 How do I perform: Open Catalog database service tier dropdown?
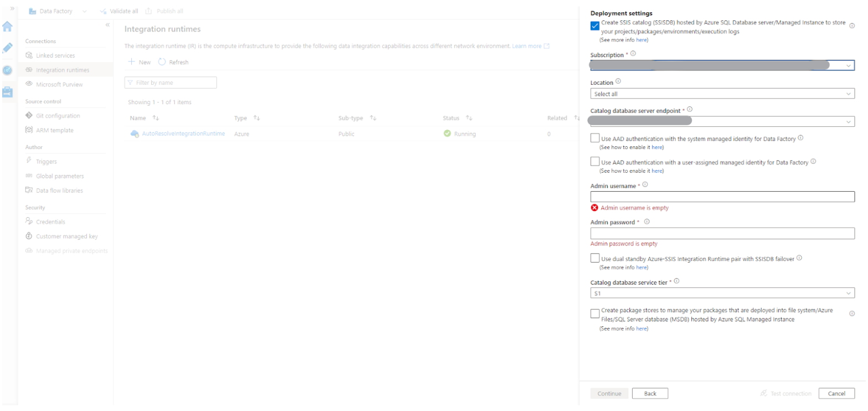[722, 293]
